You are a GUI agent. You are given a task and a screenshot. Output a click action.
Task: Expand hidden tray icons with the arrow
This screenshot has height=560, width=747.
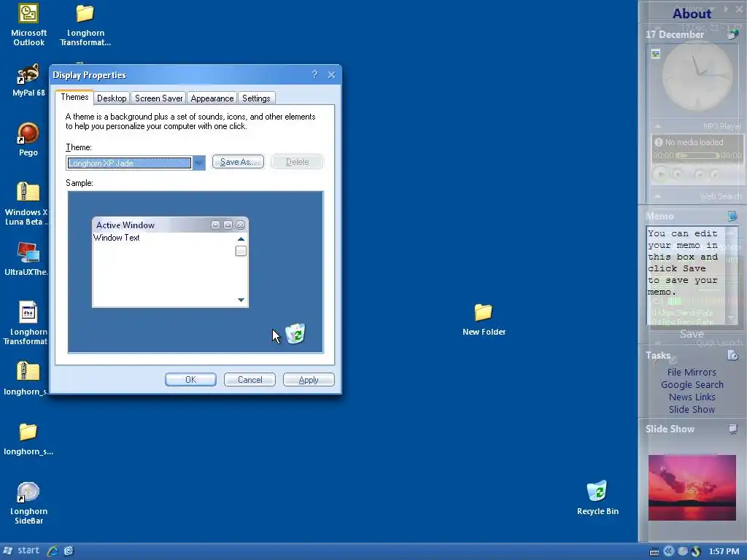[x=668, y=551]
